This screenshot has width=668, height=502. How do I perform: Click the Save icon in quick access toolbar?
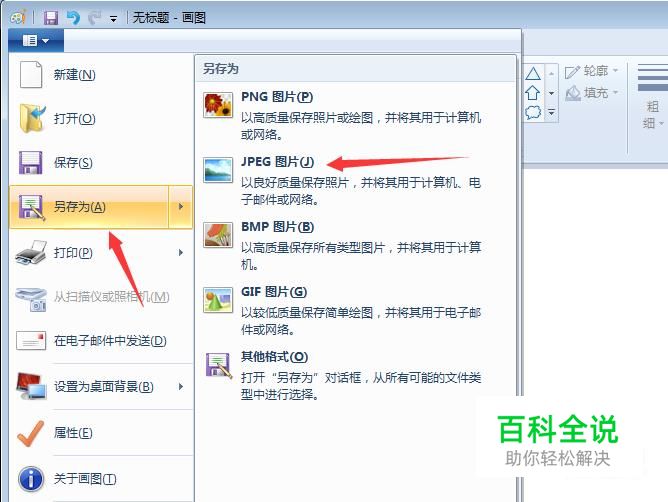point(51,17)
